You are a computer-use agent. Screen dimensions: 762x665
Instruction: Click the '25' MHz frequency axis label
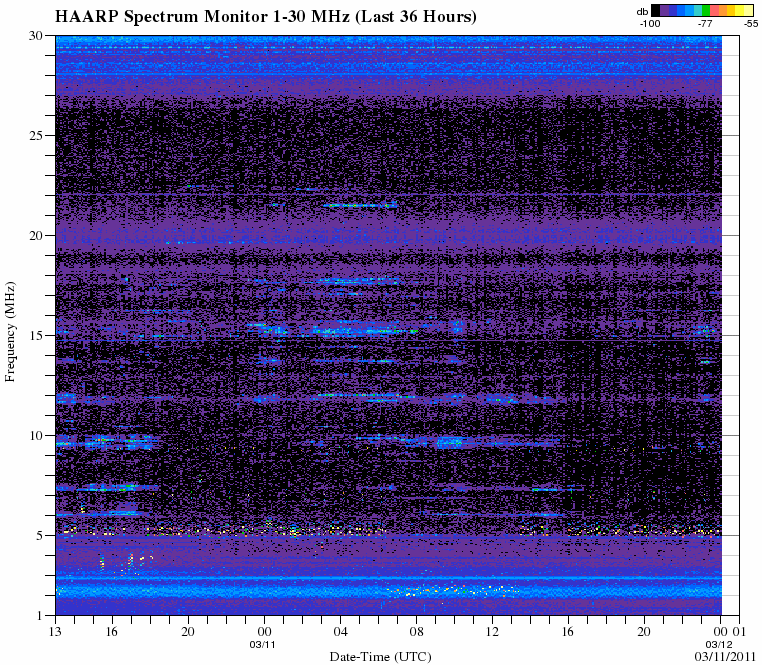[35, 135]
